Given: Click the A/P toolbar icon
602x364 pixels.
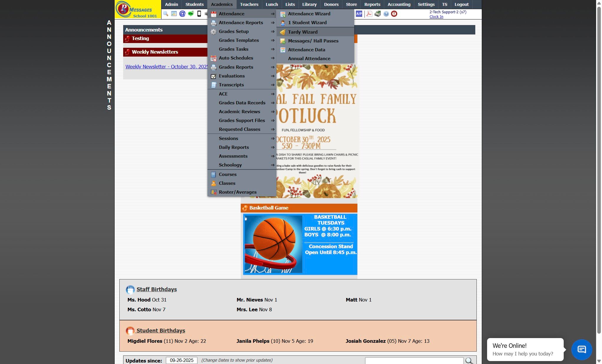Looking at the screenshot, I should (359, 14).
